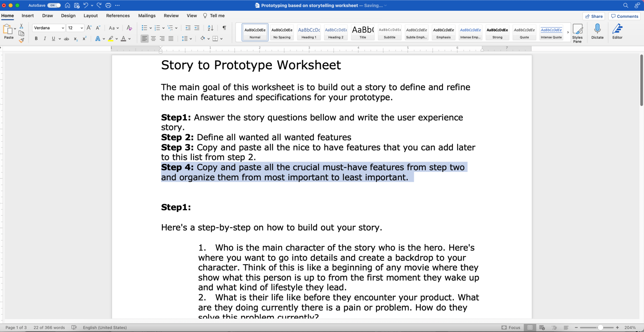Click the zoom slider handle
Screen dimensions: 644x332
pos(600,327)
